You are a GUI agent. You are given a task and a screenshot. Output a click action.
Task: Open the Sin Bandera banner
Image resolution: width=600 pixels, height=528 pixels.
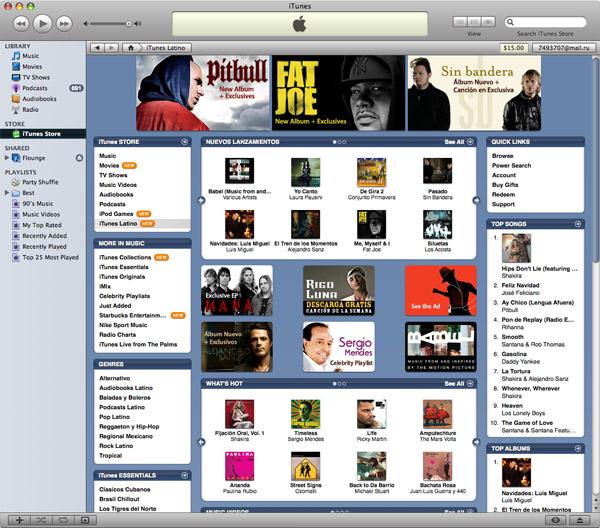[x=474, y=93]
